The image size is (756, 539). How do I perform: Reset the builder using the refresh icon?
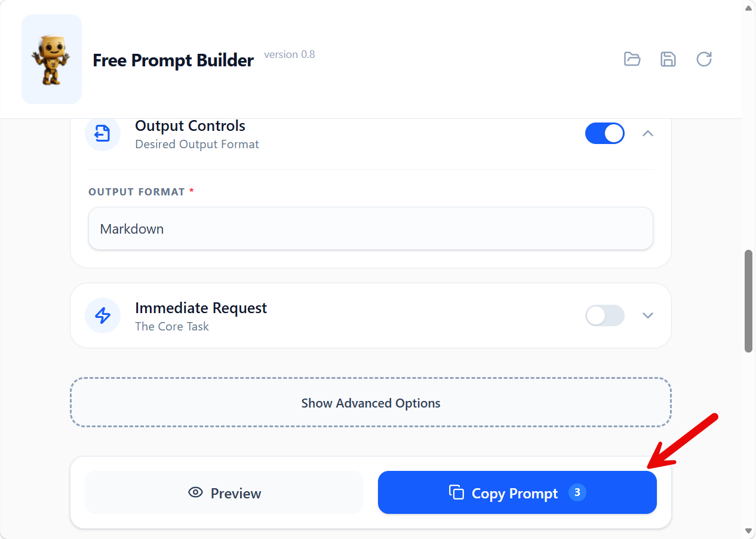pos(704,59)
